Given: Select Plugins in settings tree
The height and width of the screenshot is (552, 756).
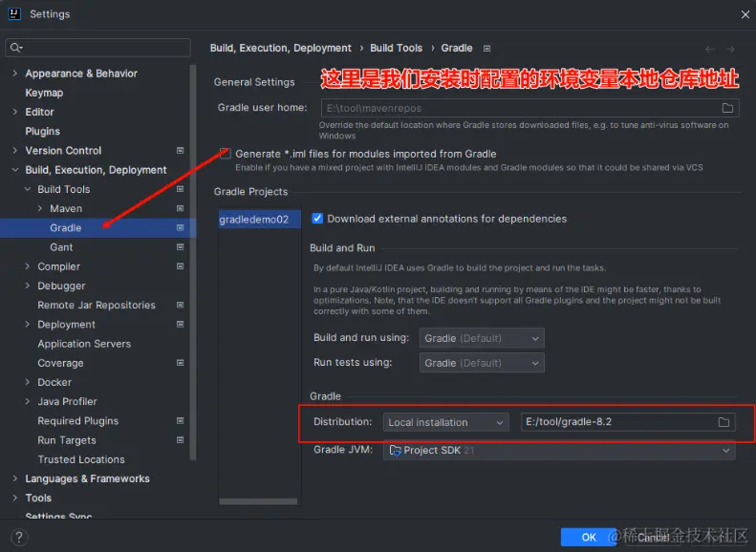Looking at the screenshot, I should tap(43, 132).
